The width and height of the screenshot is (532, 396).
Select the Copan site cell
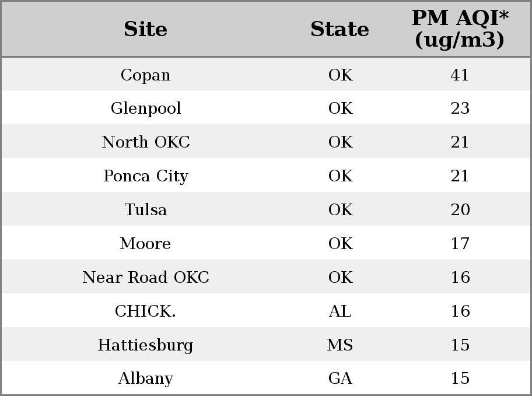click(x=146, y=75)
